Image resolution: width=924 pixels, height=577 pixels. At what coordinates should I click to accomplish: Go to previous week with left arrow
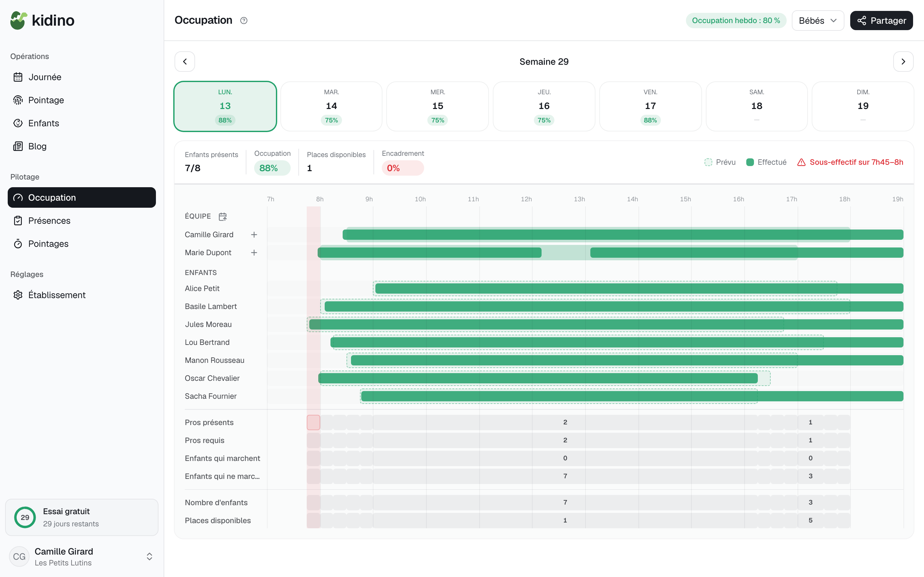[185, 62]
